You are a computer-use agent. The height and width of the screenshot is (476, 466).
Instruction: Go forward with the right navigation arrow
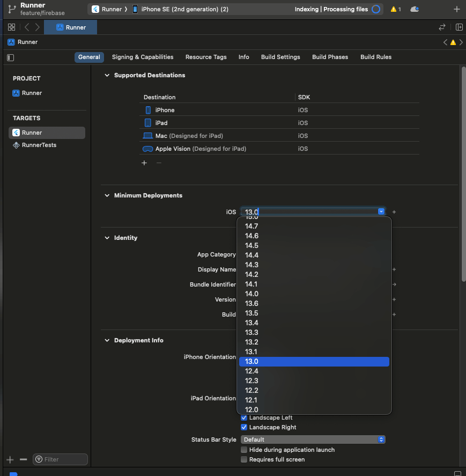point(38,27)
